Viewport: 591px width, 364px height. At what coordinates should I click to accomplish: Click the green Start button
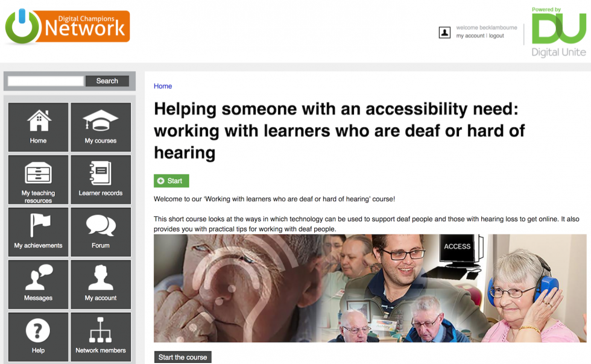(171, 181)
